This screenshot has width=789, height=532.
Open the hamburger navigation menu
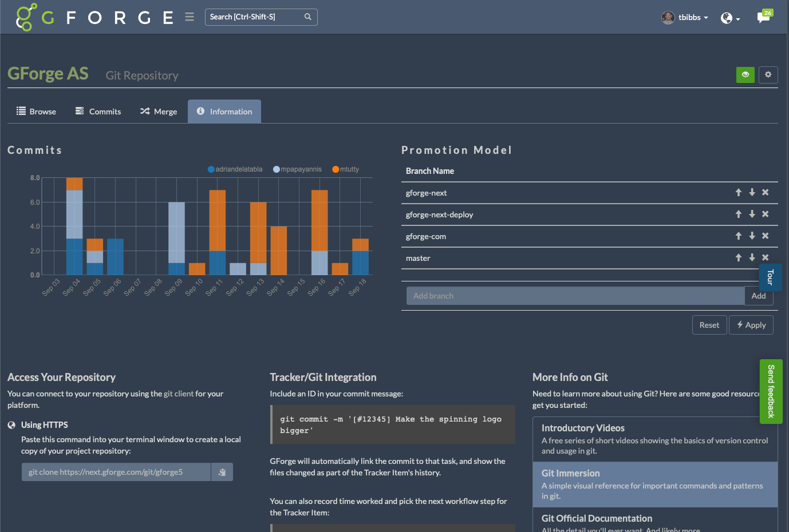(x=190, y=17)
